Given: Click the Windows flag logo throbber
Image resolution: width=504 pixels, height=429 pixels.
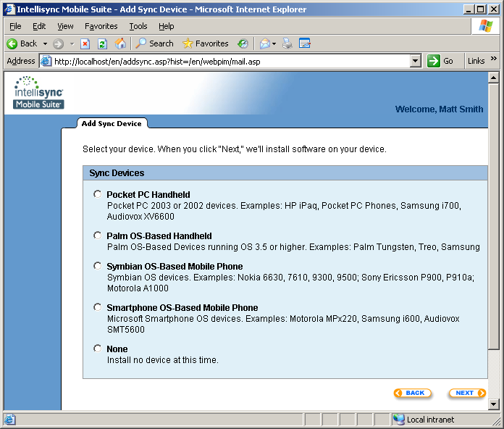Looking at the screenshot, I should point(485,26).
